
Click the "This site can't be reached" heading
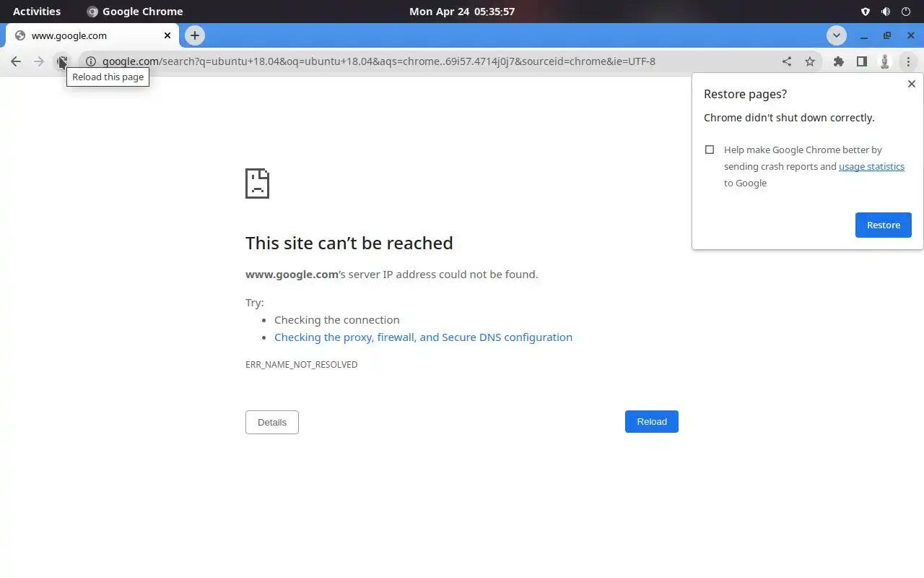[349, 243]
